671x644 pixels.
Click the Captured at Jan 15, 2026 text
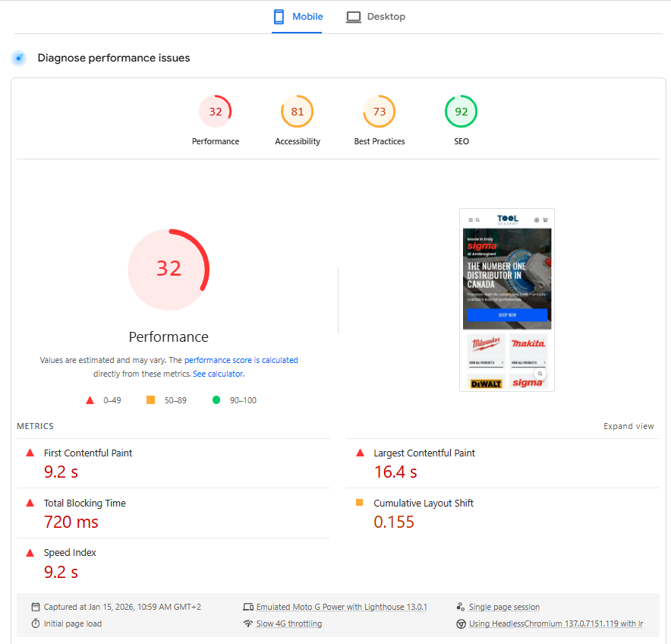(x=122, y=608)
